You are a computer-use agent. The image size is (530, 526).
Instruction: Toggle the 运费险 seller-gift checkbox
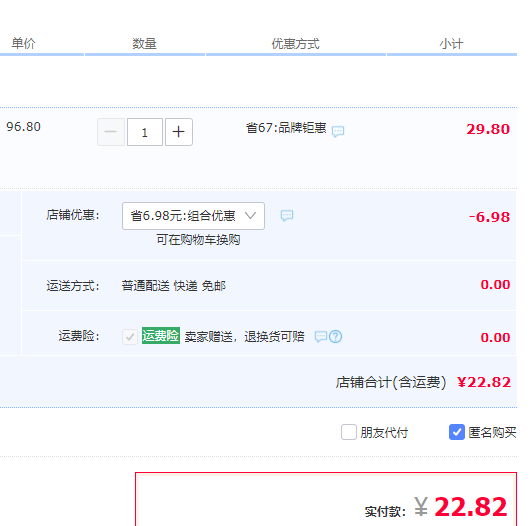click(130, 337)
